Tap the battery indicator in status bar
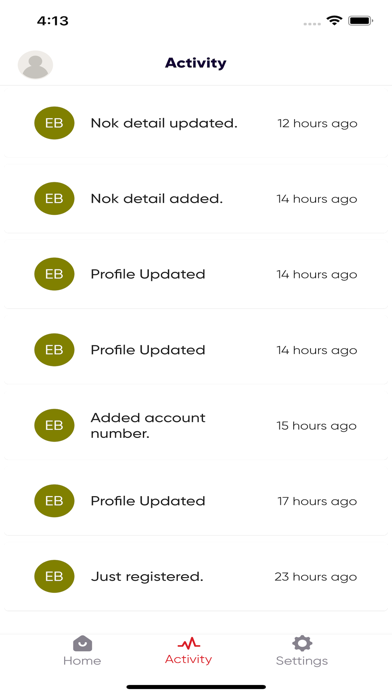Screen dimensions: 392x696 [360, 20]
